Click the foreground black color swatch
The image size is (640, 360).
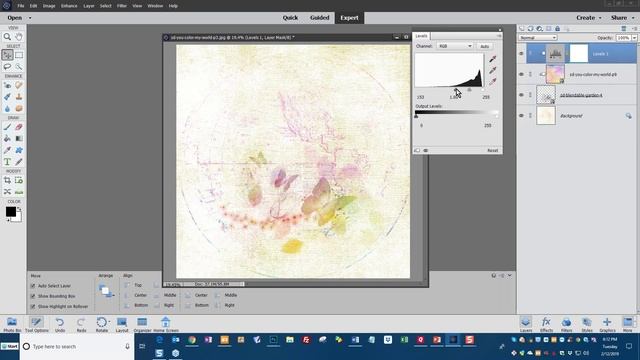pyautogui.click(x=11, y=211)
